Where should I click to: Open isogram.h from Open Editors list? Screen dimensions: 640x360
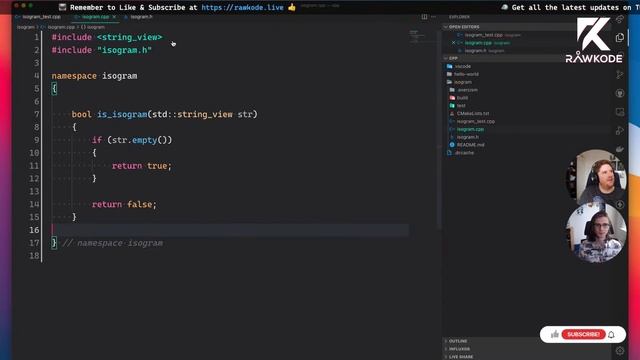[475, 51]
